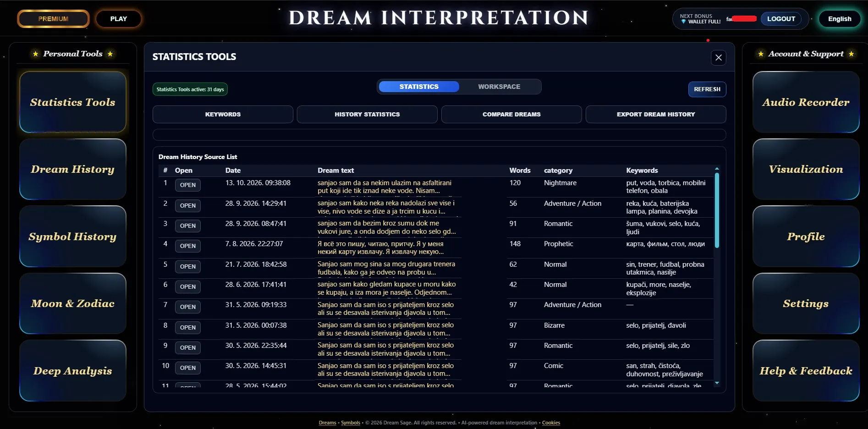This screenshot has width=868, height=429.
Task: Switch to the Workspace tab
Action: 499,87
